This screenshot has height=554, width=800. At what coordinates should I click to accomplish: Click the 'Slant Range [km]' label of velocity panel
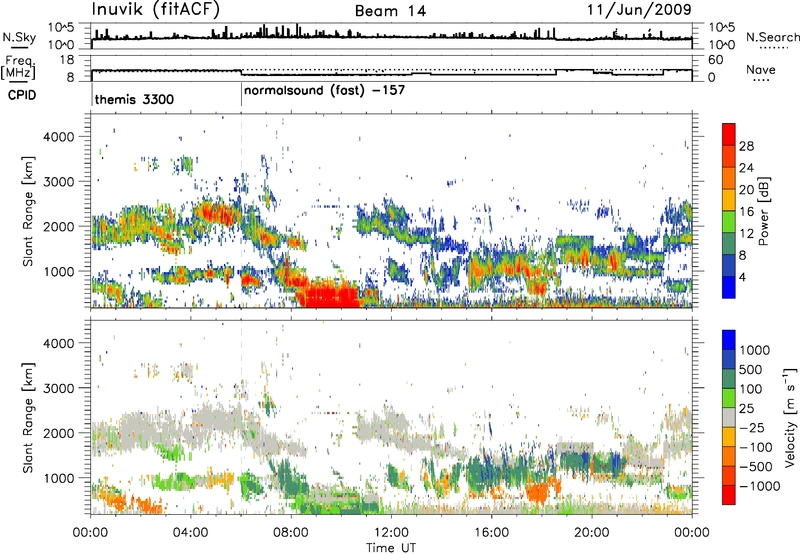pos(28,417)
